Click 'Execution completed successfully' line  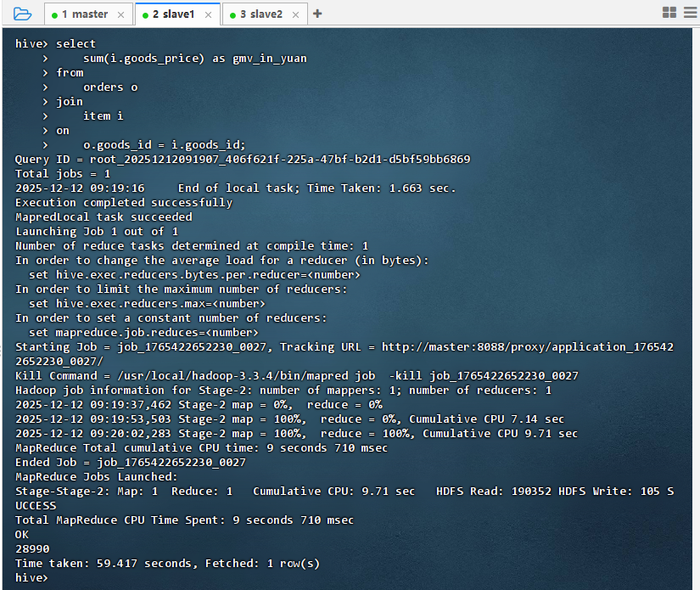tap(124, 203)
